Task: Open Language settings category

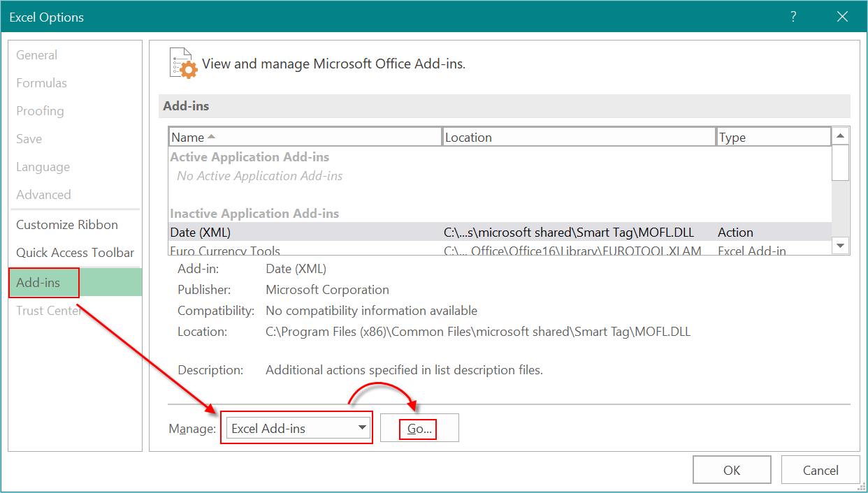Action: pos(43,167)
